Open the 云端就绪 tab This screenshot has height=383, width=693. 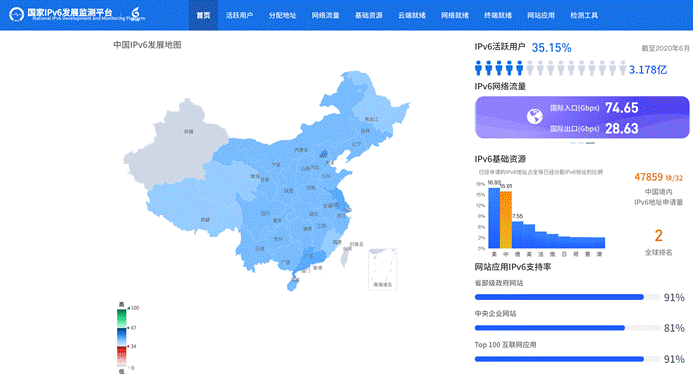[x=411, y=15]
